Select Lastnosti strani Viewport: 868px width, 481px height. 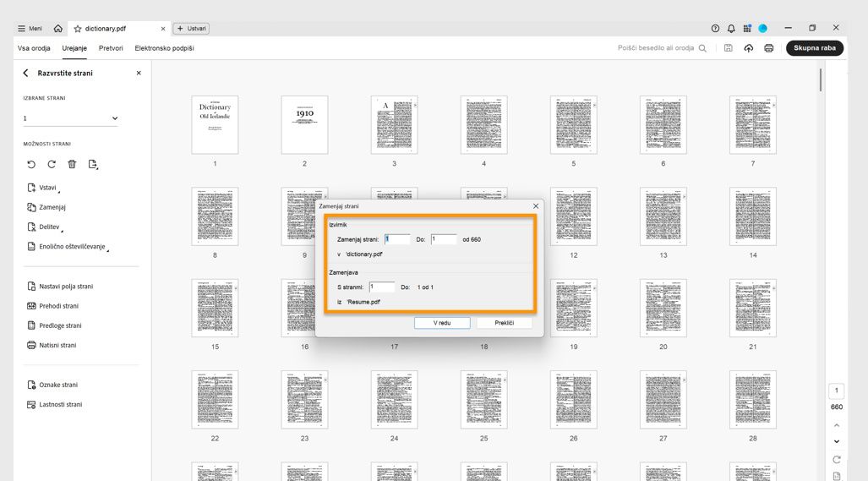[x=54, y=405]
